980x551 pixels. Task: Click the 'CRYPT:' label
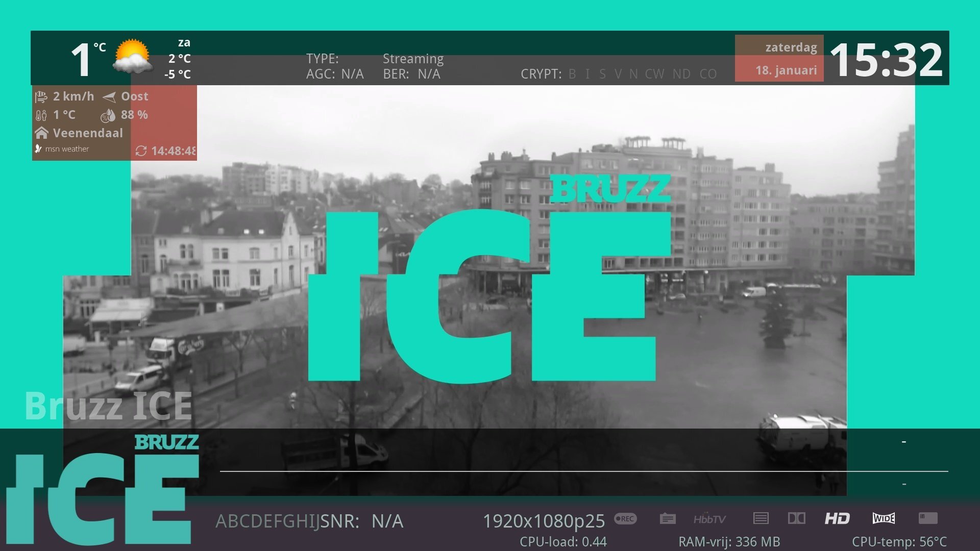pyautogui.click(x=541, y=74)
